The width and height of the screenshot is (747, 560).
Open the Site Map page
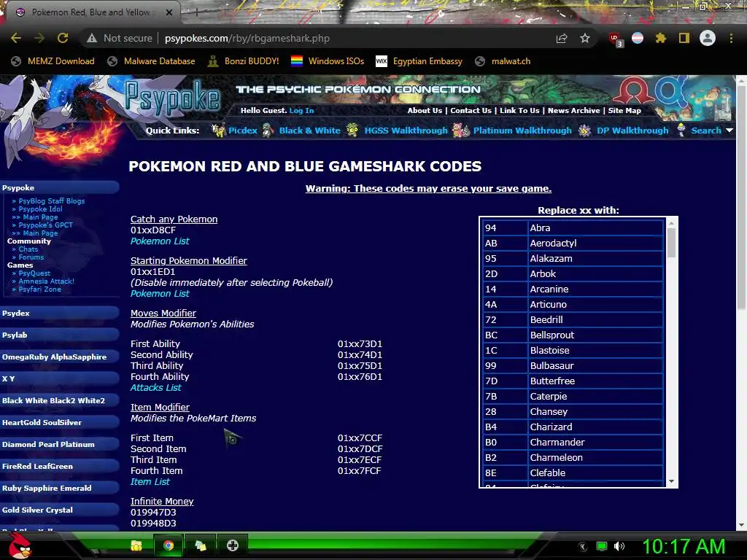pyautogui.click(x=624, y=111)
